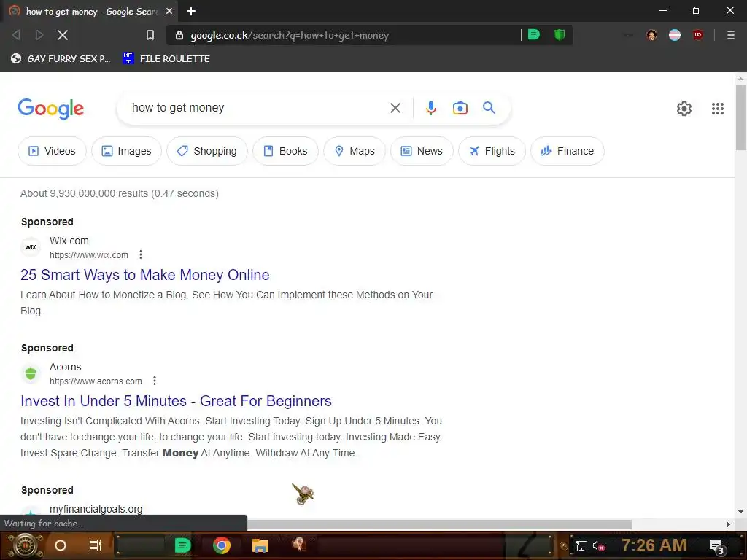The height and width of the screenshot is (560, 747).
Task: Click the padlock icon in address bar
Action: (x=179, y=35)
